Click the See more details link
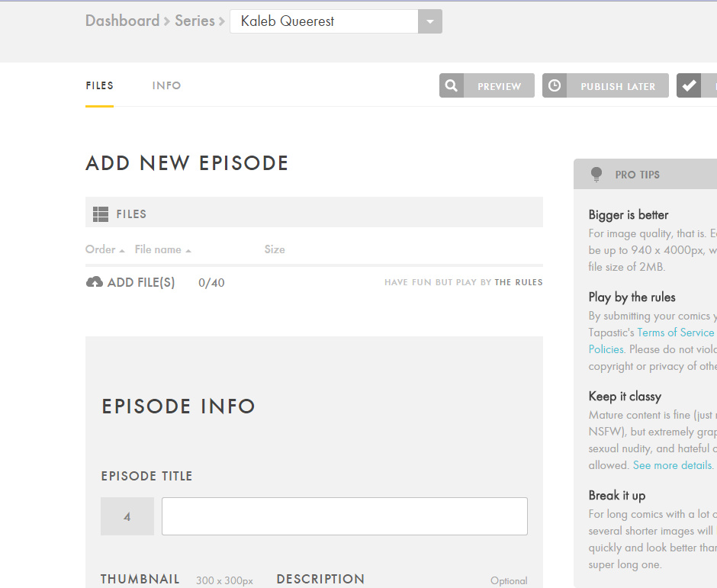The width and height of the screenshot is (717, 588). point(672,465)
